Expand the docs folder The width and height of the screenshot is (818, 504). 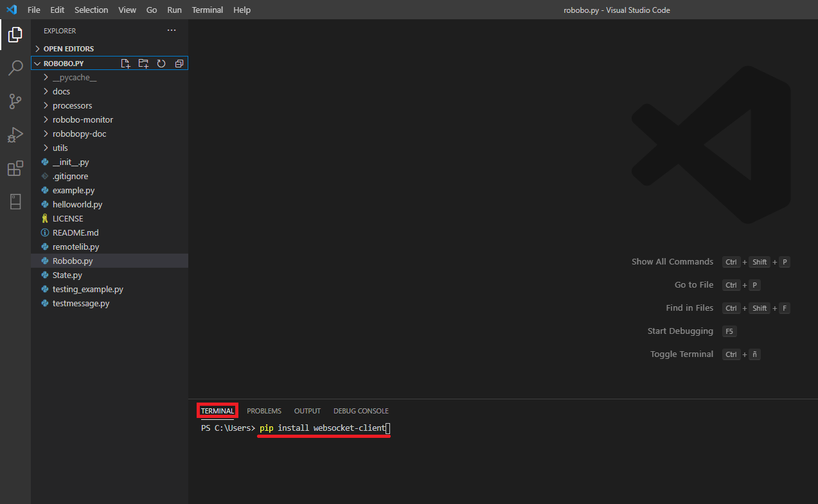109,92
